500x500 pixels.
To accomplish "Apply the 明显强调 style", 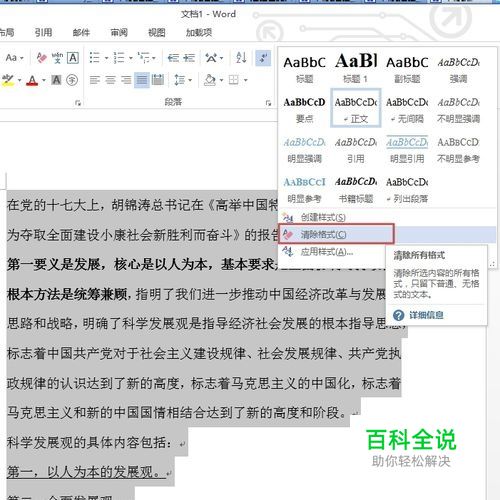I will coord(305,149).
